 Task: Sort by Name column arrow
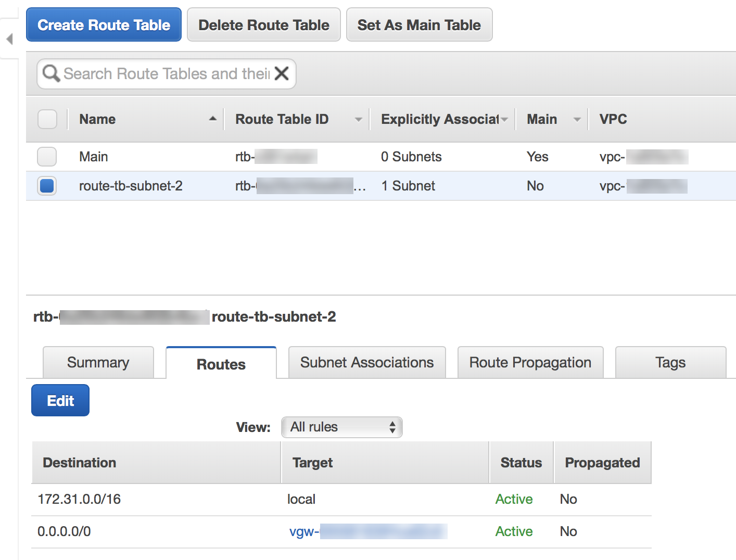coord(212,119)
